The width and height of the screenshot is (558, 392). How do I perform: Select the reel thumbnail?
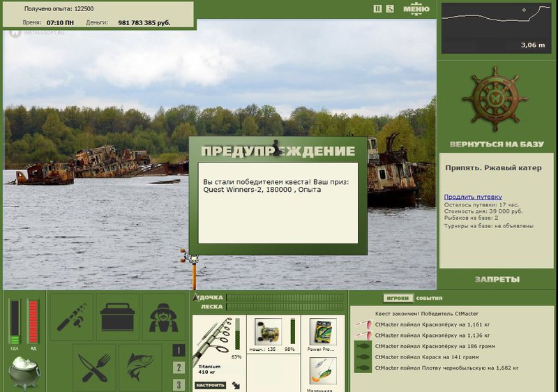269,332
